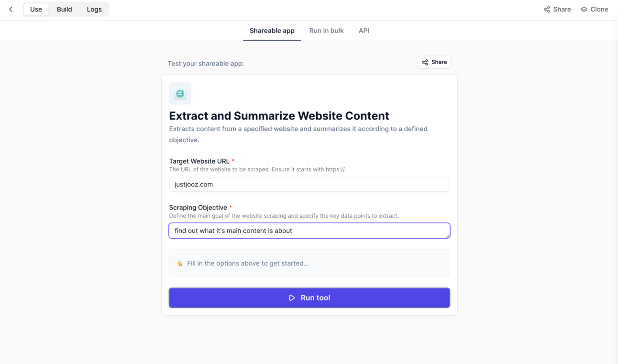
Task: Open the API tab
Action: [364, 31]
